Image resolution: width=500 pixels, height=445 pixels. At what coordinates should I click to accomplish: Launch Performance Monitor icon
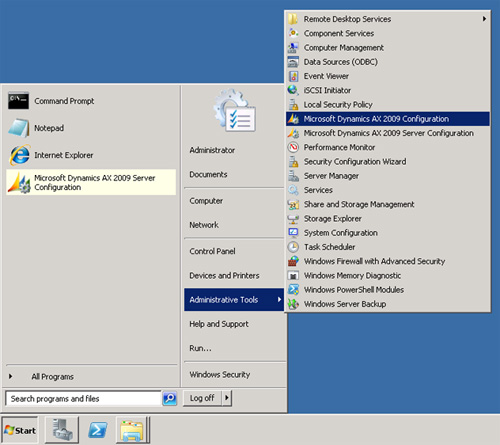293,147
